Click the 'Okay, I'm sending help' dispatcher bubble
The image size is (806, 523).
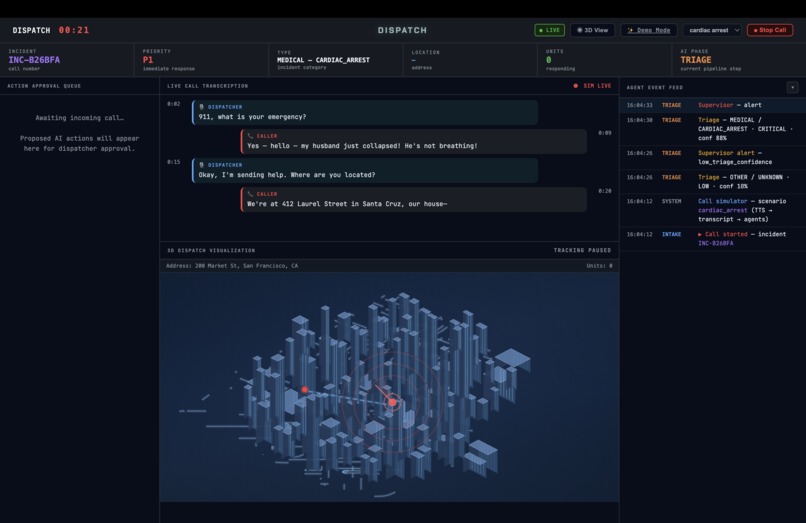pyautogui.click(x=365, y=170)
